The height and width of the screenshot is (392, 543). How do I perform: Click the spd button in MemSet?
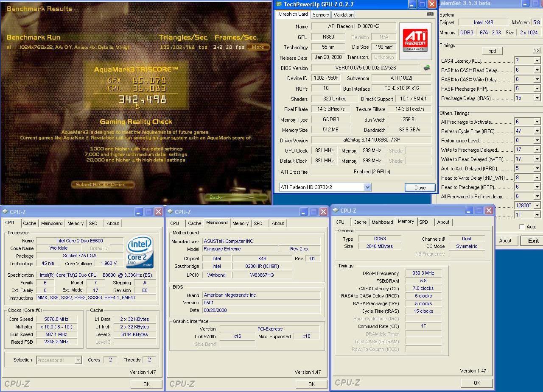pos(493,51)
